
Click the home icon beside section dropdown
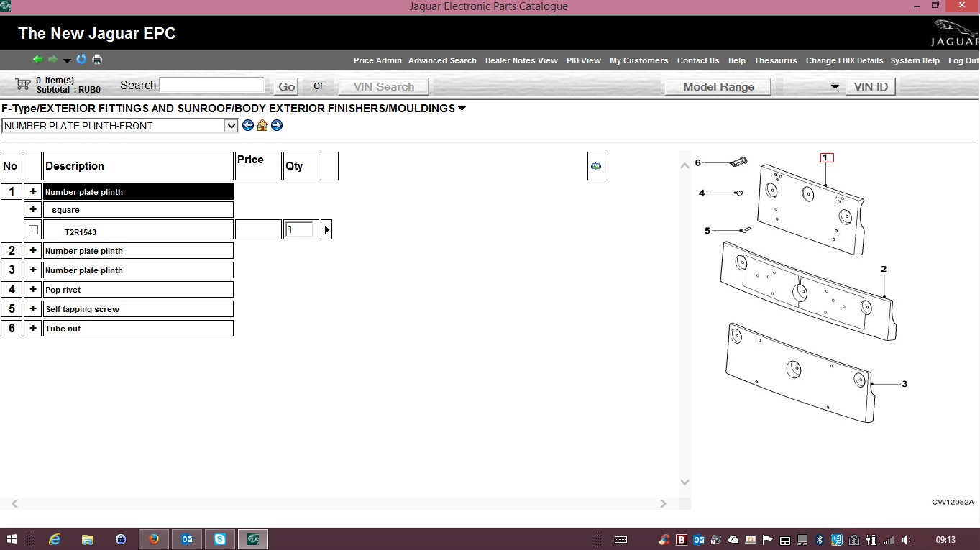click(x=262, y=125)
